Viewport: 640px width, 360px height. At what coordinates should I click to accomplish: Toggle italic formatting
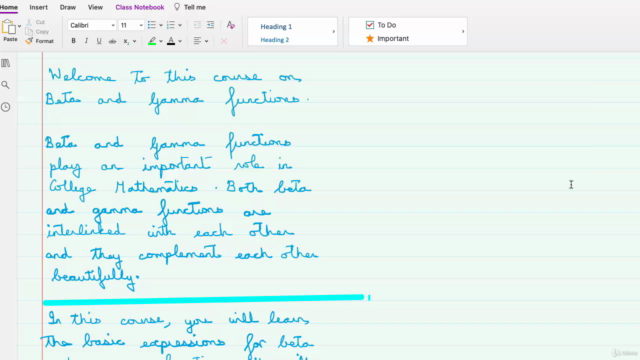pos(86,41)
